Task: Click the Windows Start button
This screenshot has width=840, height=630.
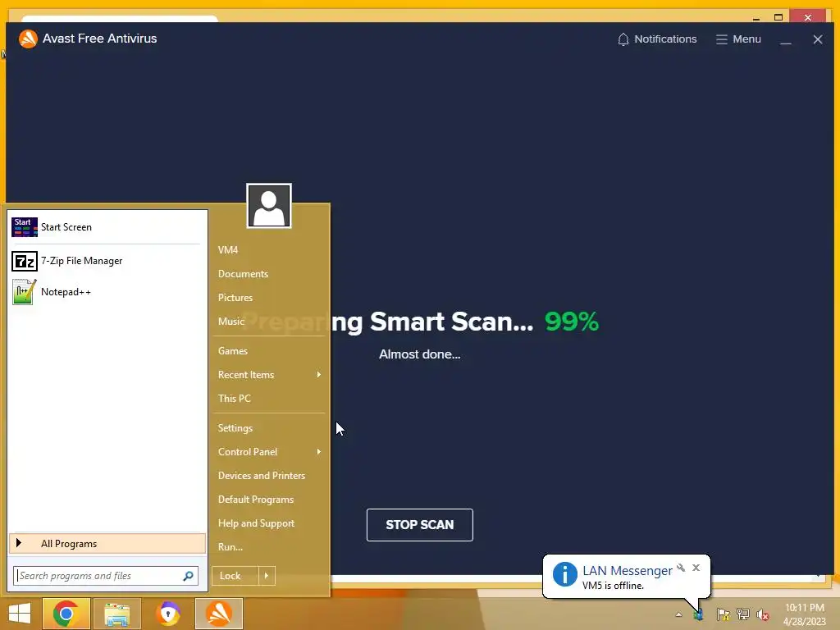Action: click(21, 614)
